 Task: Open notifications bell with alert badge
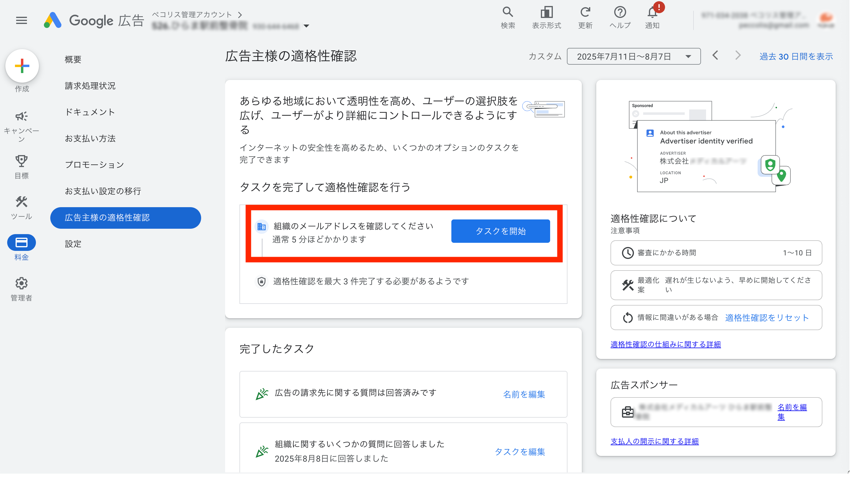pos(652,13)
